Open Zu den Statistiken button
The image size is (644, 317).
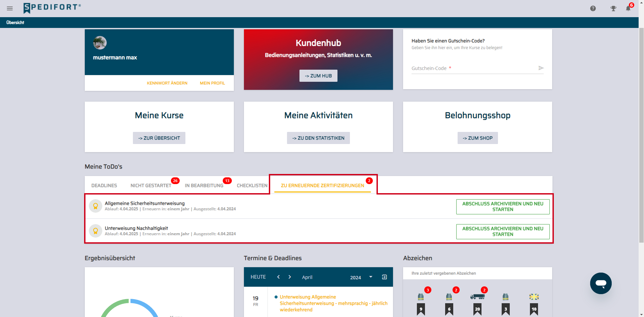click(x=318, y=138)
